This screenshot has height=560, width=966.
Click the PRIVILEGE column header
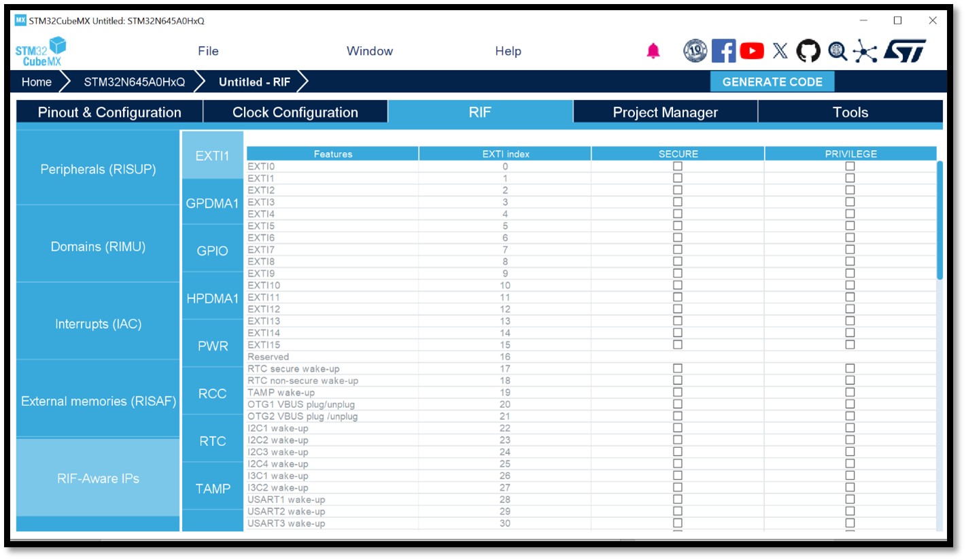(850, 154)
